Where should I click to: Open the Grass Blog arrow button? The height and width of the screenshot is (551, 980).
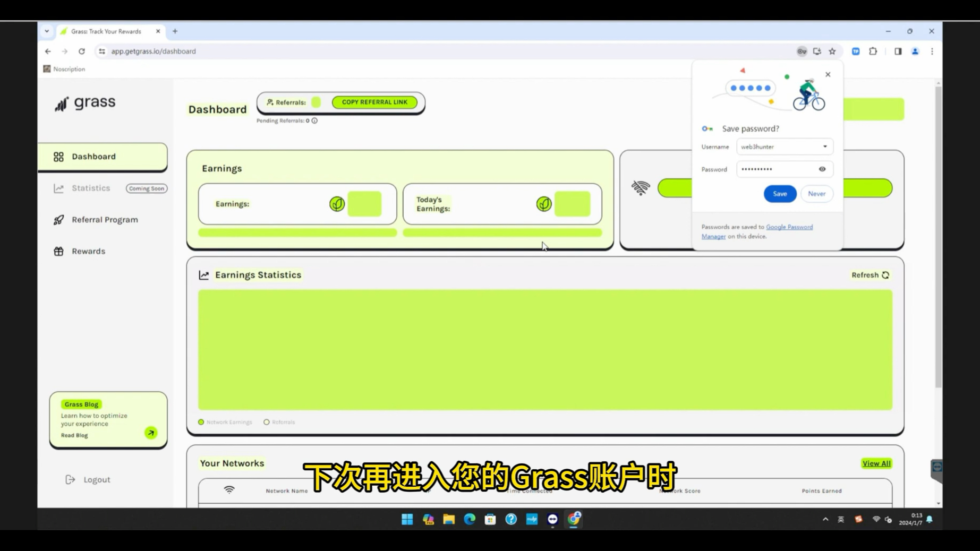point(151,433)
